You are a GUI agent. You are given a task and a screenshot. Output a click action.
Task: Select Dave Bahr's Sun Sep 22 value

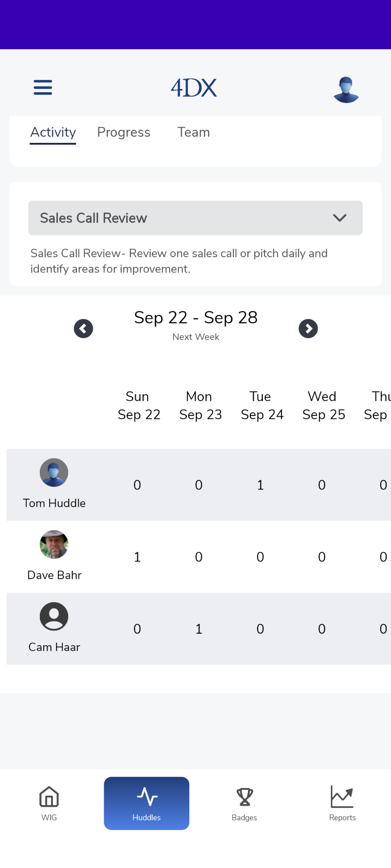click(x=137, y=557)
